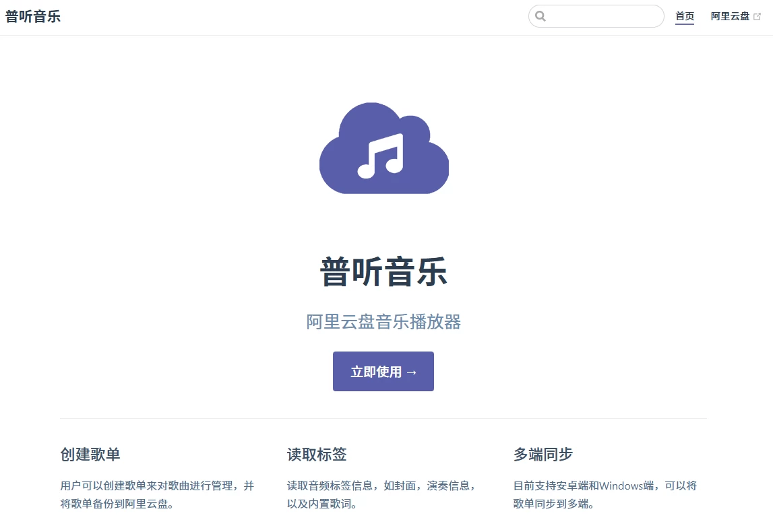The width and height of the screenshot is (773, 532).
Task: Click the 多端同步 feature heading
Action: (543, 455)
